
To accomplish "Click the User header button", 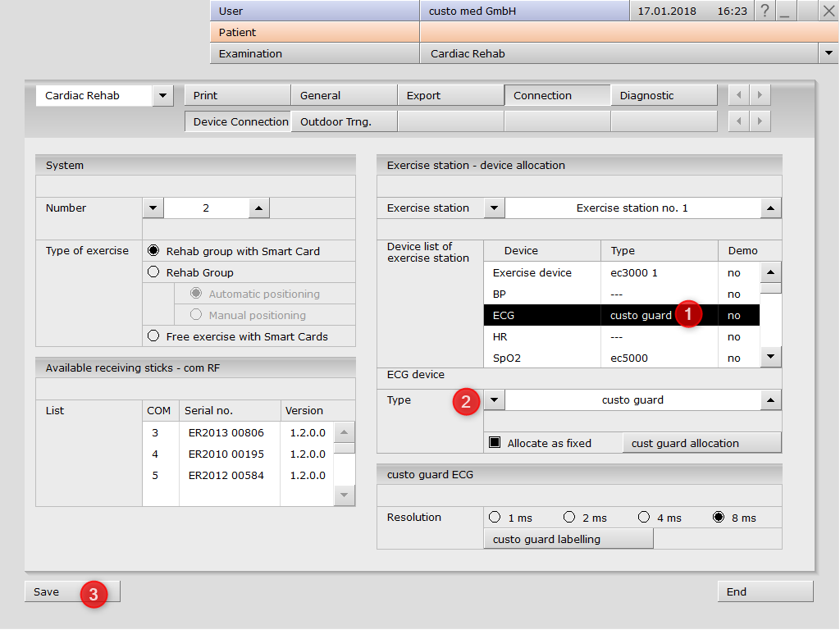I will pyautogui.click(x=314, y=11).
